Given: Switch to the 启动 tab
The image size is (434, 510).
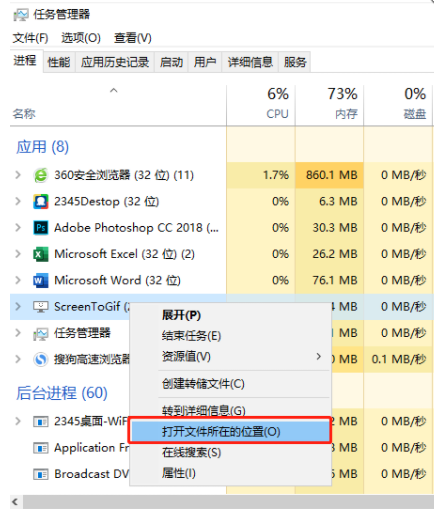Looking at the screenshot, I should click(x=171, y=62).
